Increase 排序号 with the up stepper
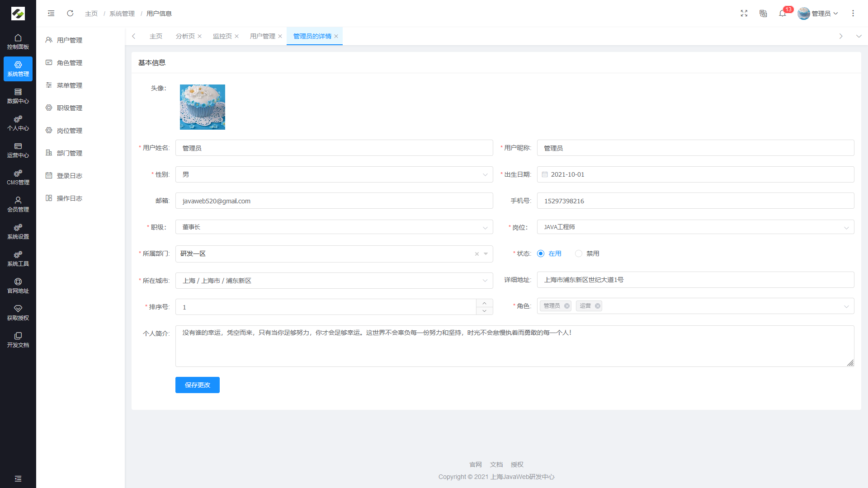868x488 pixels. 484,303
